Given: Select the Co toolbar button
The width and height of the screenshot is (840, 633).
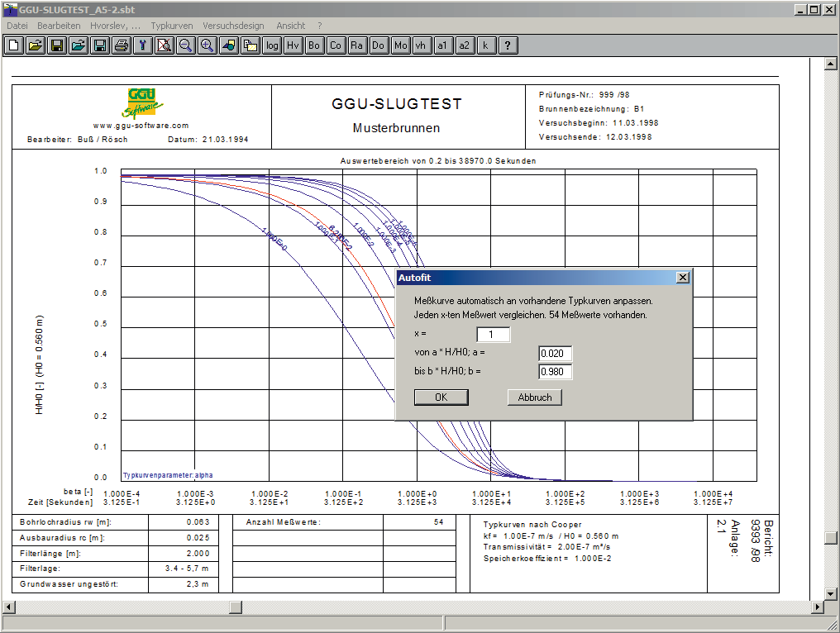Looking at the screenshot, I should pos(336,45).
